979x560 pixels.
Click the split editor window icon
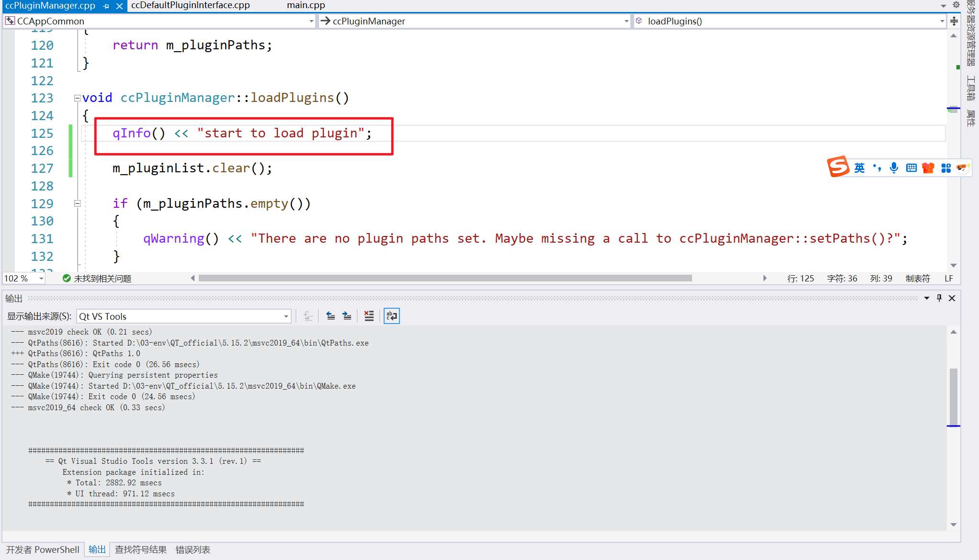point(954,21)
